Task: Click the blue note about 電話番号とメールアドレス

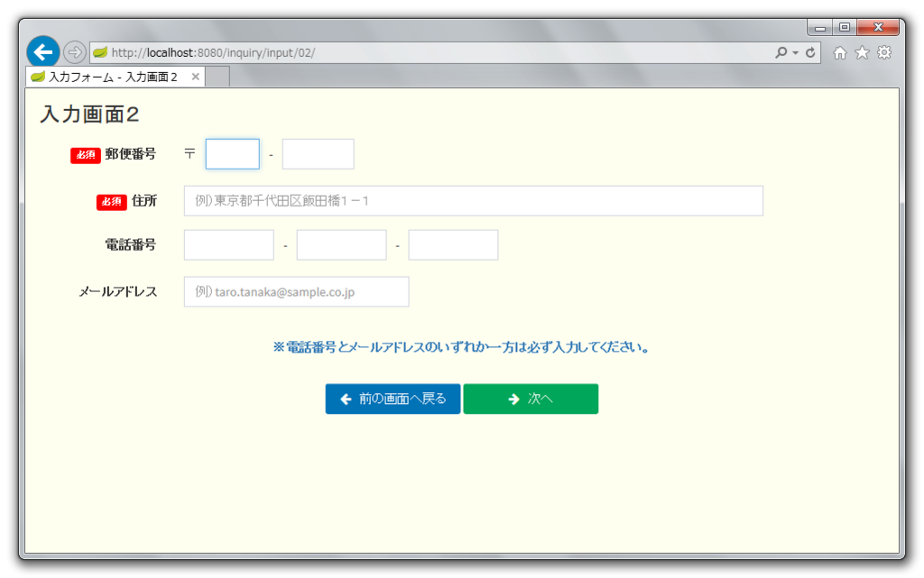Action: [461, 347]
